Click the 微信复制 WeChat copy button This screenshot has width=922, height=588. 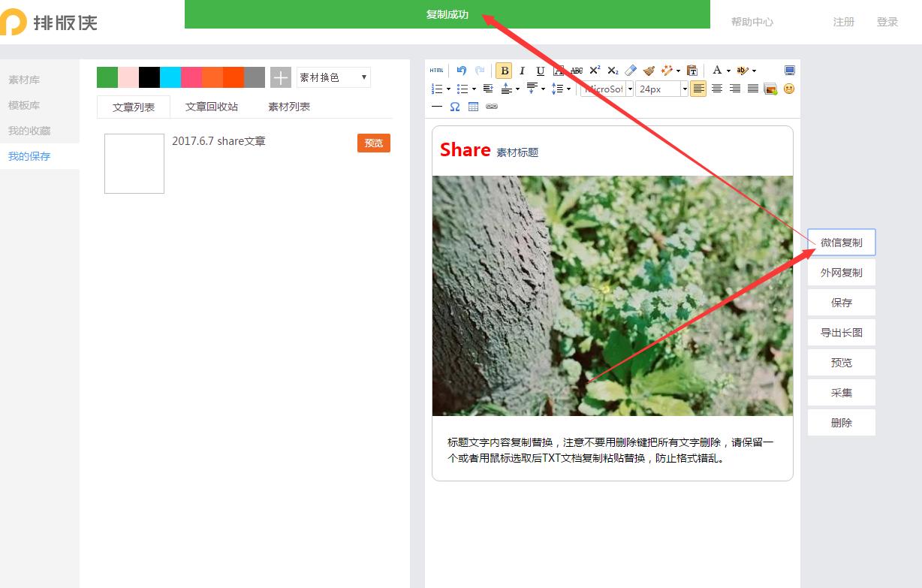(841, 242)
